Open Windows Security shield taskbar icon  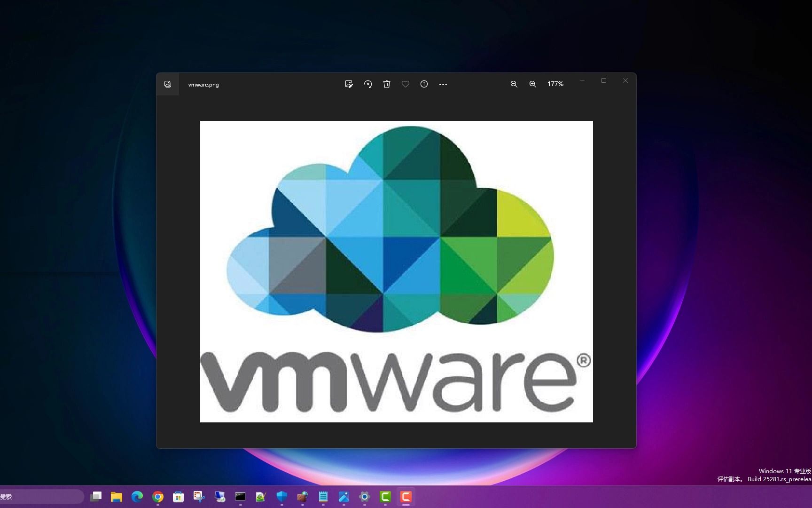(281, 497)
